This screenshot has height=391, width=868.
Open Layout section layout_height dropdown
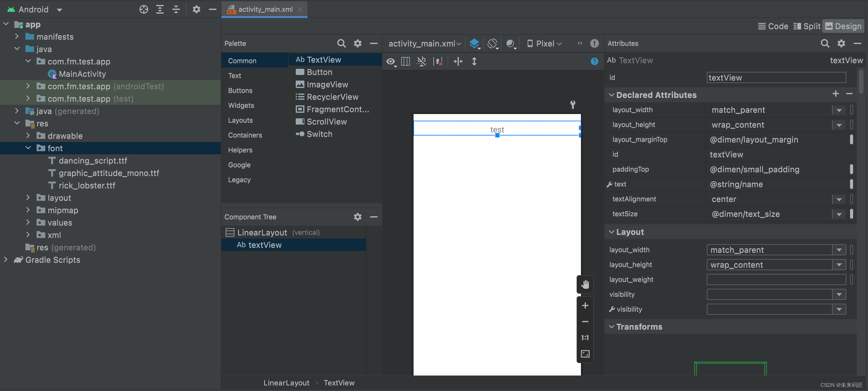(x=839, y=265)
